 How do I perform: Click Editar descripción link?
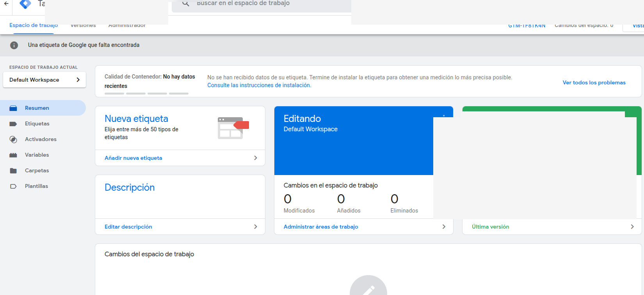(128, 227)
